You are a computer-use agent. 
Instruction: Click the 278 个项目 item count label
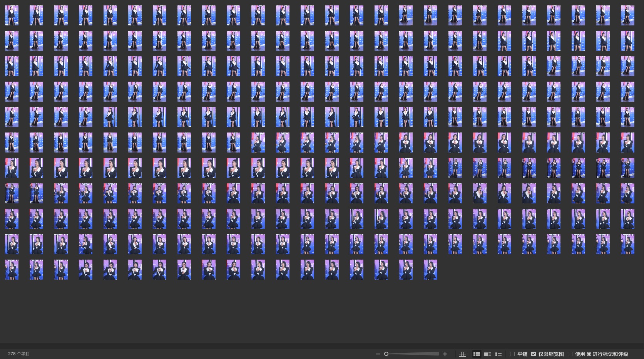[x=19, y=354]
